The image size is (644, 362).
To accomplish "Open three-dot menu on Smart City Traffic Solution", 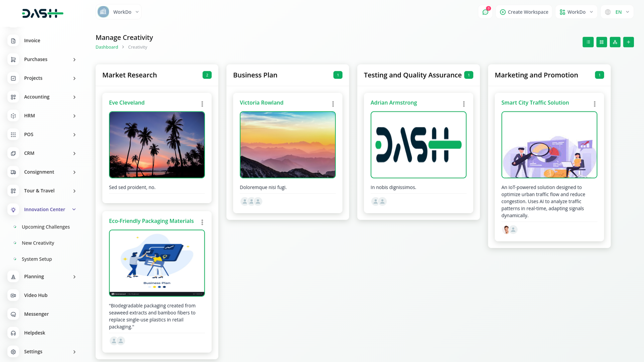I will click(594, 104).
